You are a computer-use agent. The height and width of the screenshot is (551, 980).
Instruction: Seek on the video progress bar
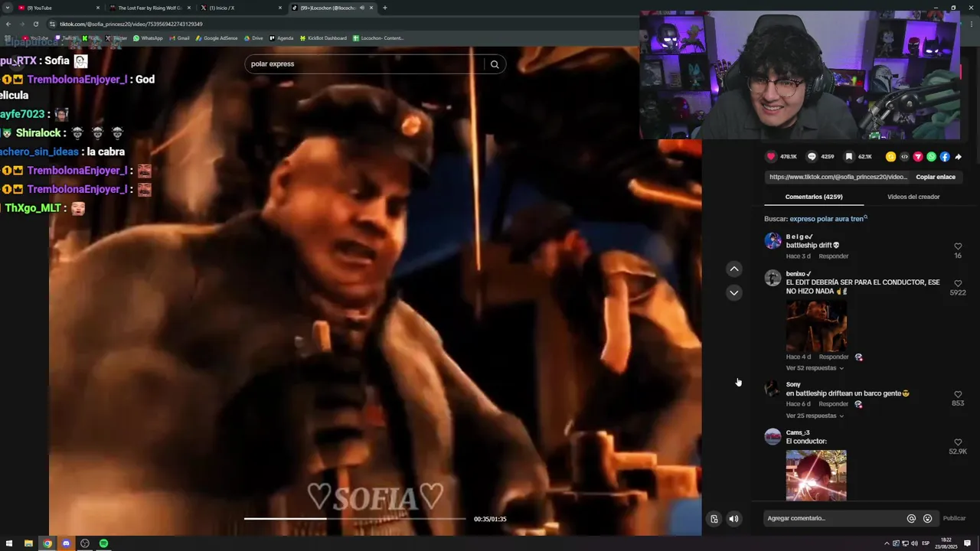(x=354, y=519)
